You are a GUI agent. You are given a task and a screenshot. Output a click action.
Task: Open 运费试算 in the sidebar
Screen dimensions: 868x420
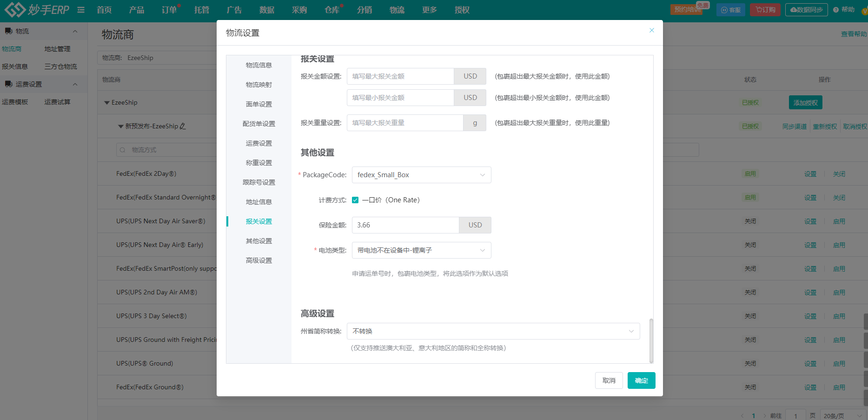click(57, 102)
